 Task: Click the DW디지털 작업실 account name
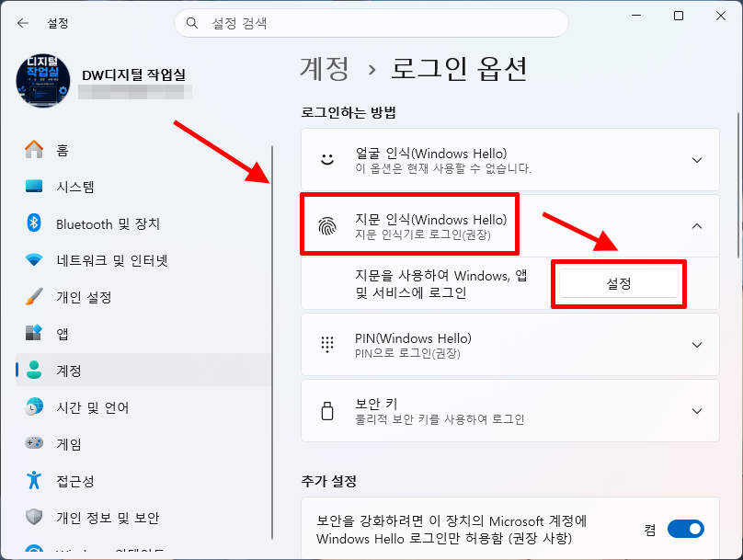point(133,74)
